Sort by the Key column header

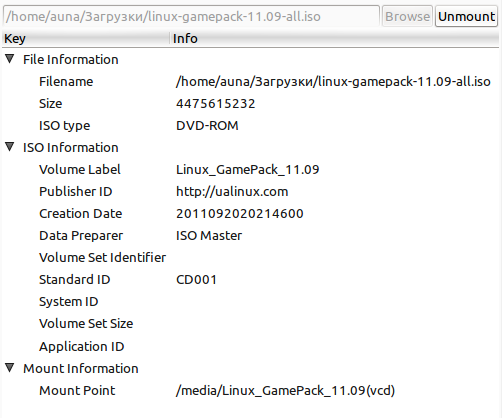coord(86,39)
